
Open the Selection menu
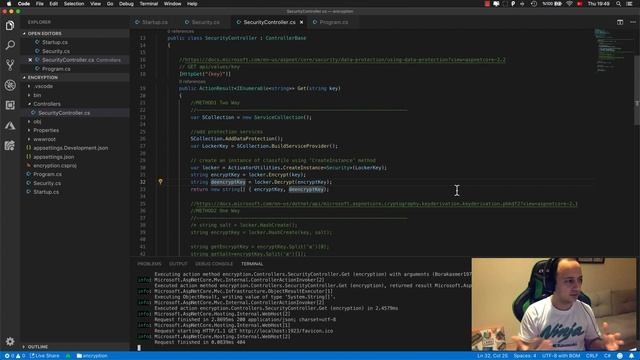click(x=74, y=4)
